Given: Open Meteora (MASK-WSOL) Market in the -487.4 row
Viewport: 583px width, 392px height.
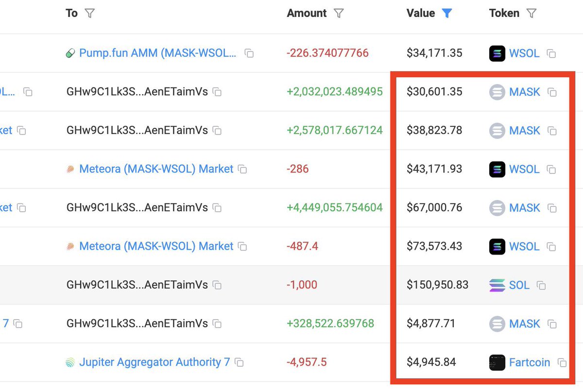Looking at the screenshot, I should point(156,246).
